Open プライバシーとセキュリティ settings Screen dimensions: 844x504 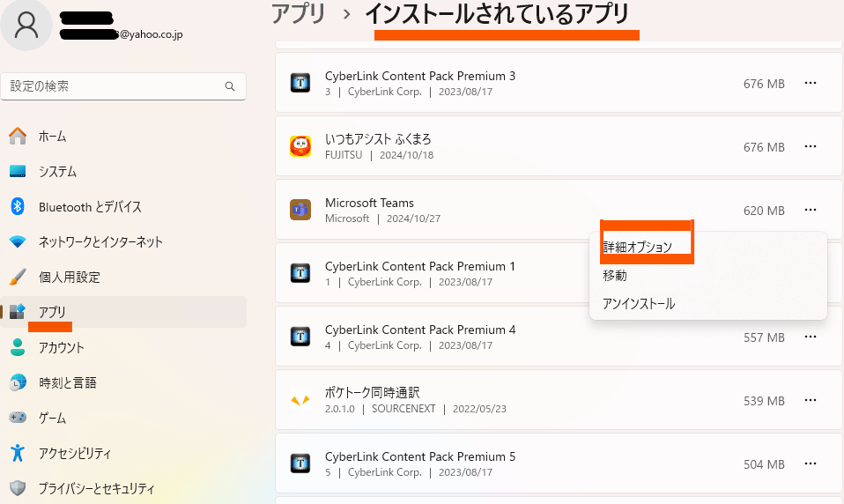[x=123, y=488]
